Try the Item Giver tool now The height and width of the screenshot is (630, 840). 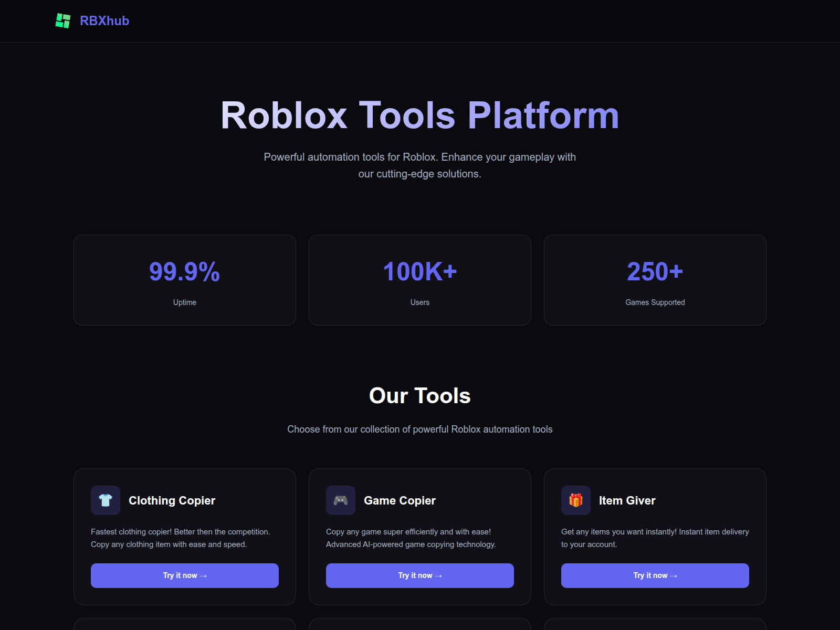[655, 575]
